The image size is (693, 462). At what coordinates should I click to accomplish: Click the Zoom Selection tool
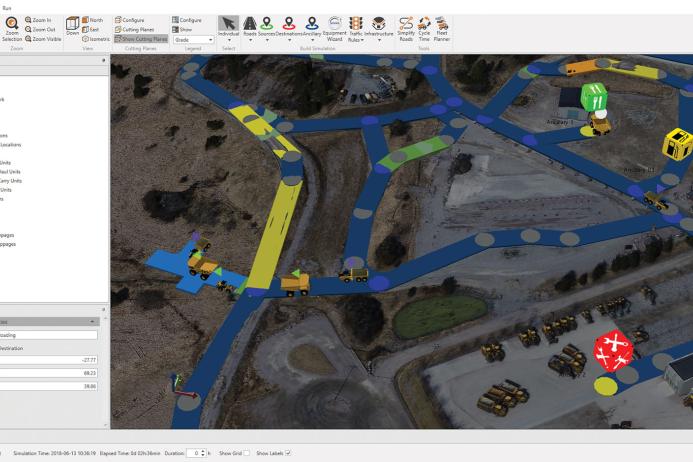pos(11,29)
